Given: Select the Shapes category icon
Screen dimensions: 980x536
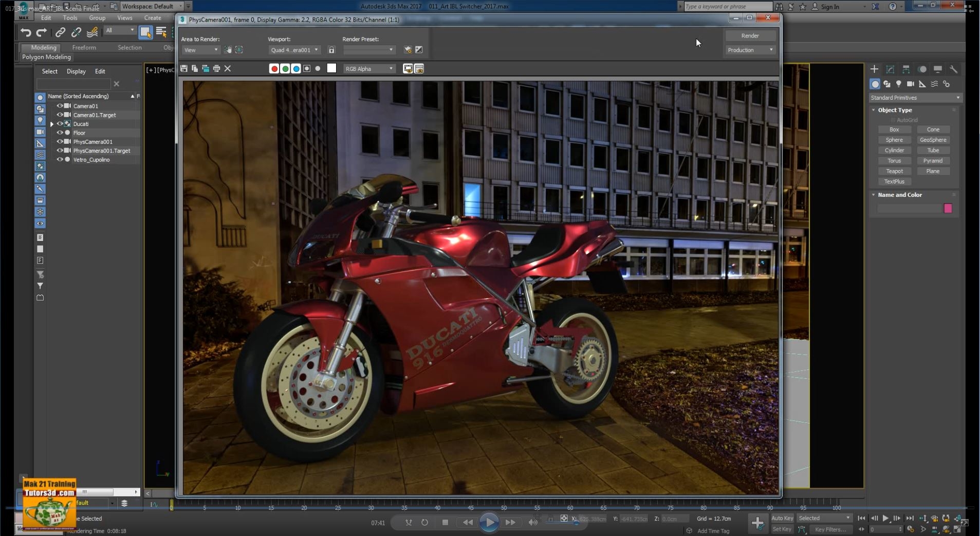Looking at the screenshot, I should pyautogui.click(x=887, y=84).
